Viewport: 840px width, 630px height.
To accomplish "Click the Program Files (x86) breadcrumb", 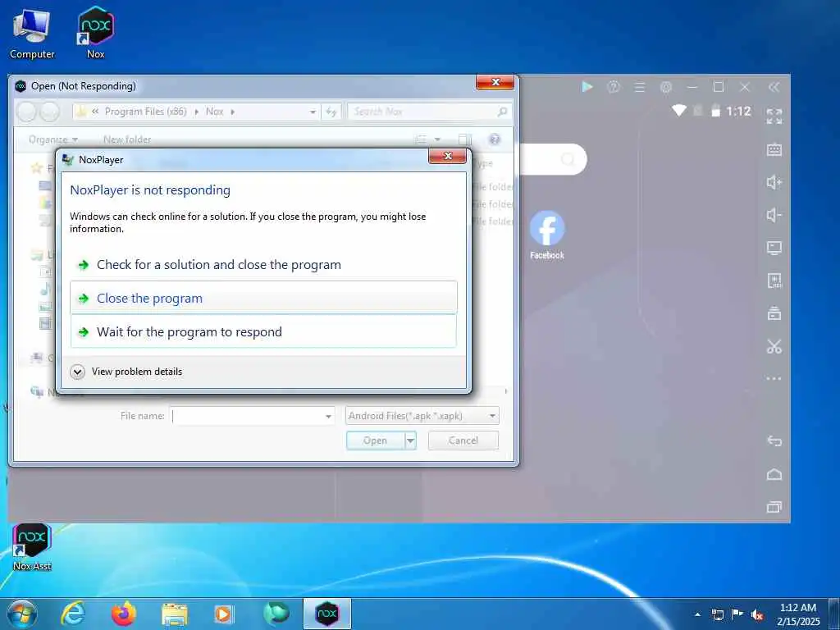I will point(146,112).
